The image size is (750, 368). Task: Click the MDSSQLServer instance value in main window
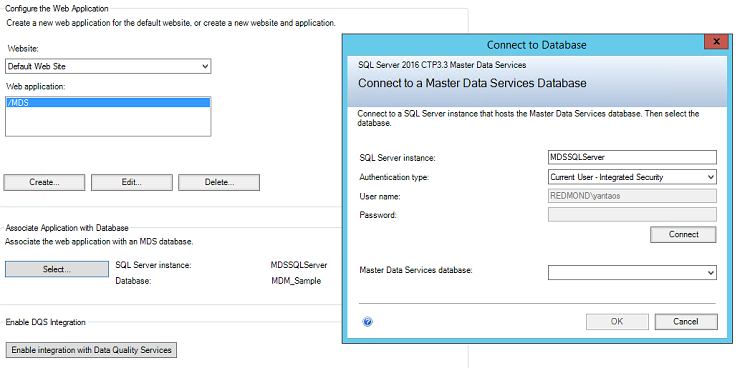299,265
